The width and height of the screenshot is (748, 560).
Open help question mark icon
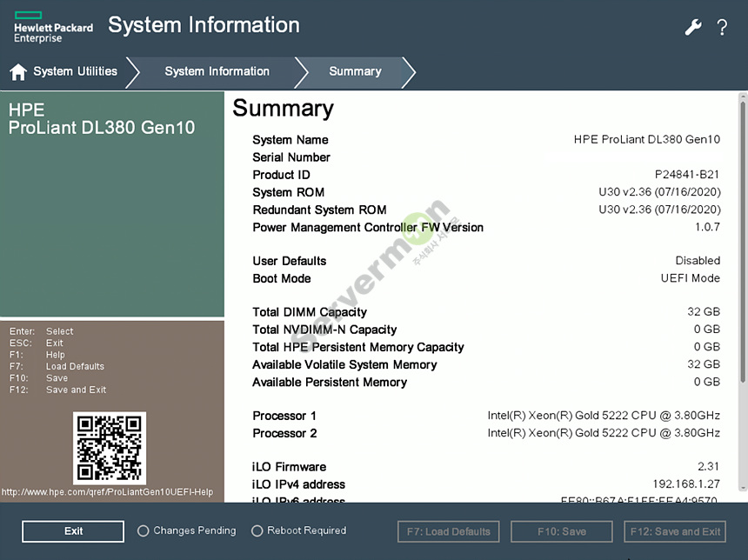(x=722, y=27)
